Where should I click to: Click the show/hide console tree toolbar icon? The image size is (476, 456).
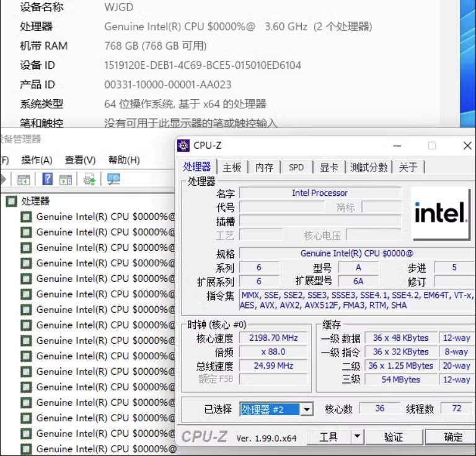coord(24,179)
